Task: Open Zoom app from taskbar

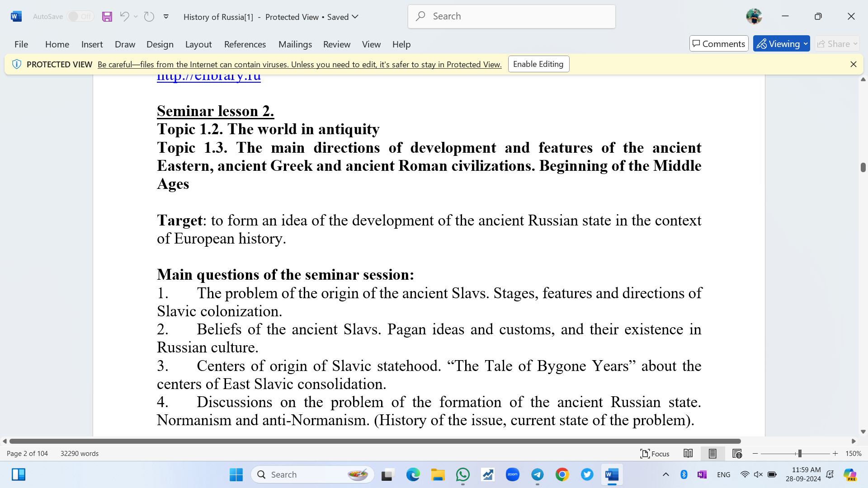Action: point(512,474)
